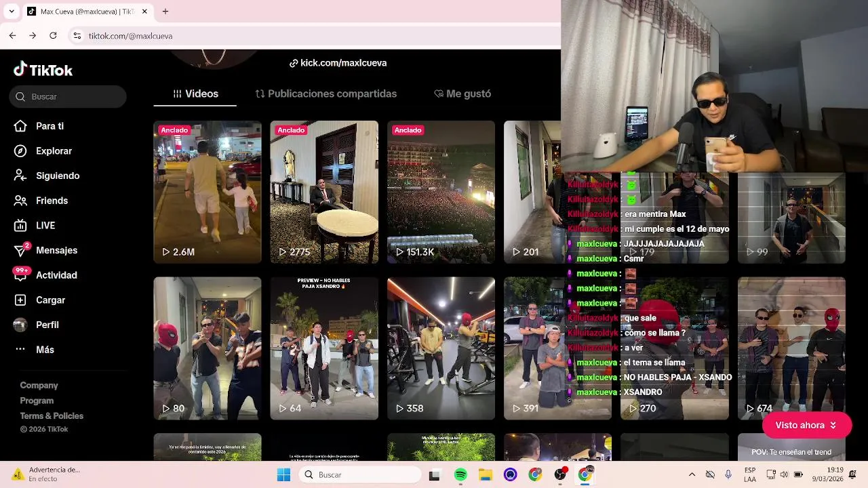868x488 pixels.
Task: Switch to Publicaciones compartidas tab
Action: point(325,94)
